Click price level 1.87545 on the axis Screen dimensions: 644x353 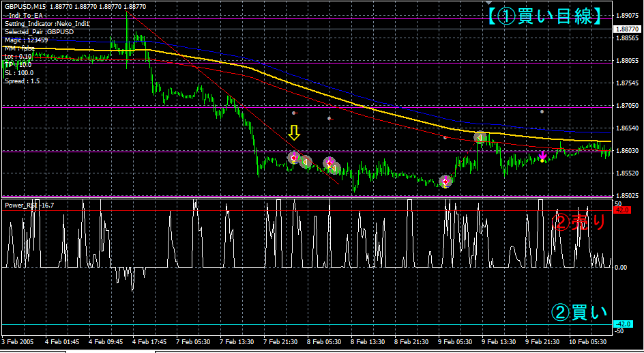(x=628, y=83)
